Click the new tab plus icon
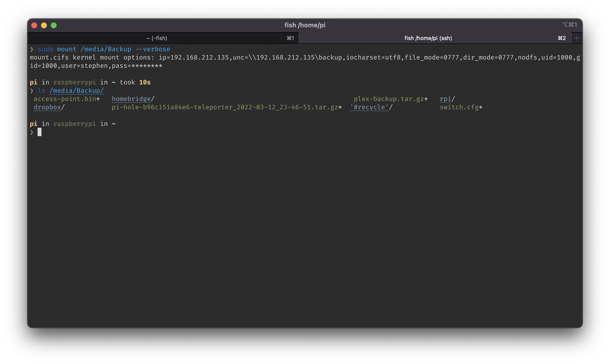The height and width of the screenshot is (364, 610). (577, 38)
